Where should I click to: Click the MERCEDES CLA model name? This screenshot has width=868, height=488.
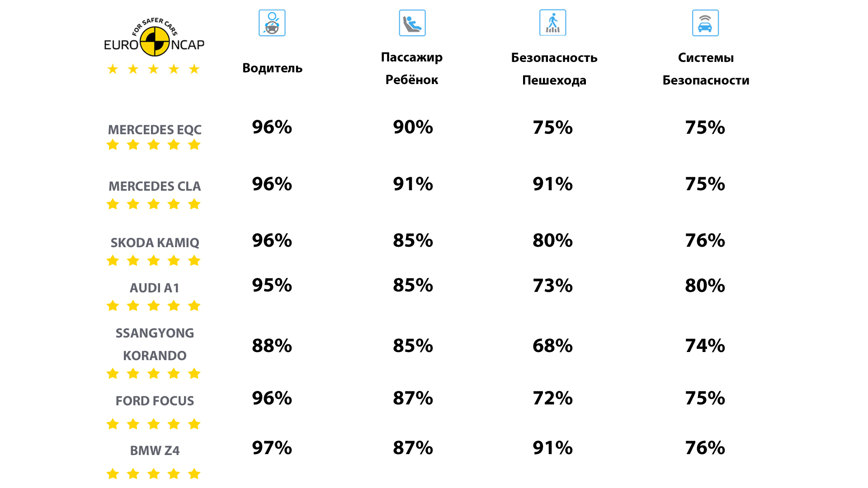tap(155, 186)
